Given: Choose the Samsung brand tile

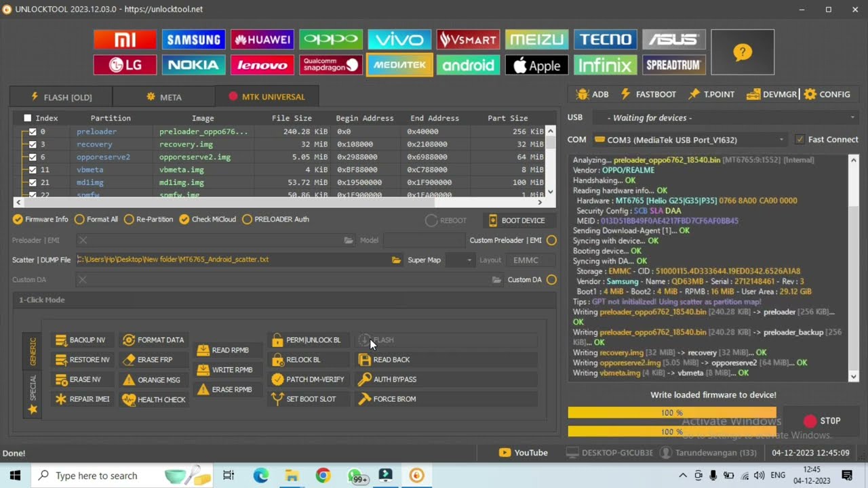Looking at the screenshot, I should [x=193, y=39].
